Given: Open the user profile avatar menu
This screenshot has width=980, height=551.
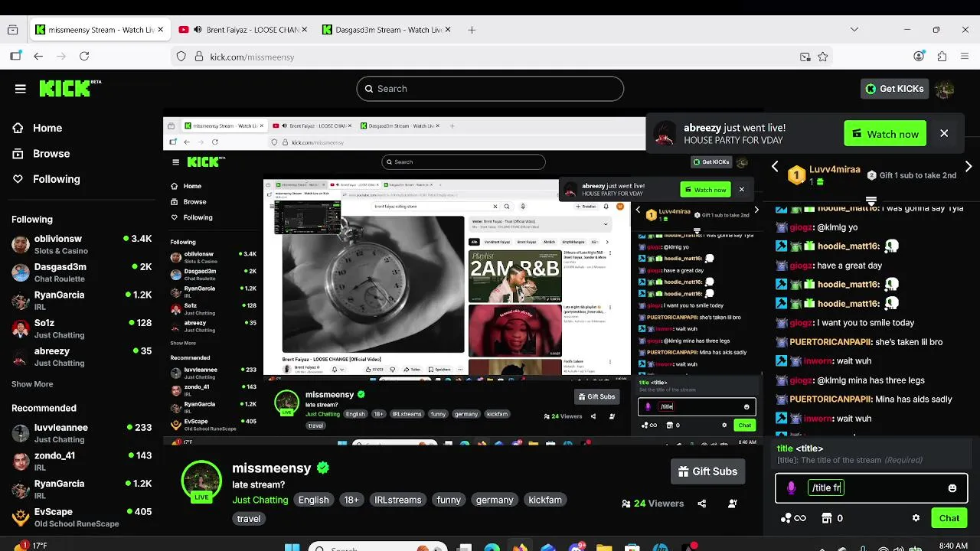Looking at the screenshot, I should pos(945,89).
